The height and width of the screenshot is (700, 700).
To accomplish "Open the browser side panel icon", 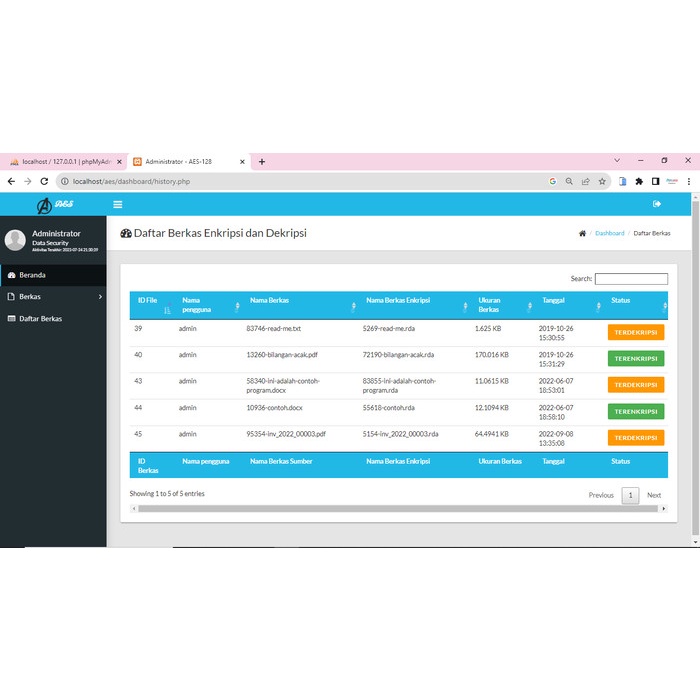I will [655, 181].
